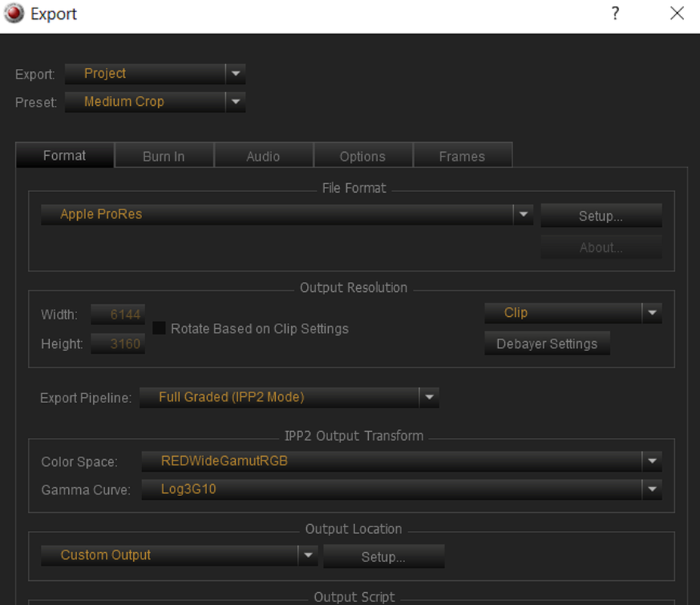Image resolution: width=700 pixels, height=605 pixels.
Task: Click the Preset label
Action: pyautogui.click(x=36, y=102)
